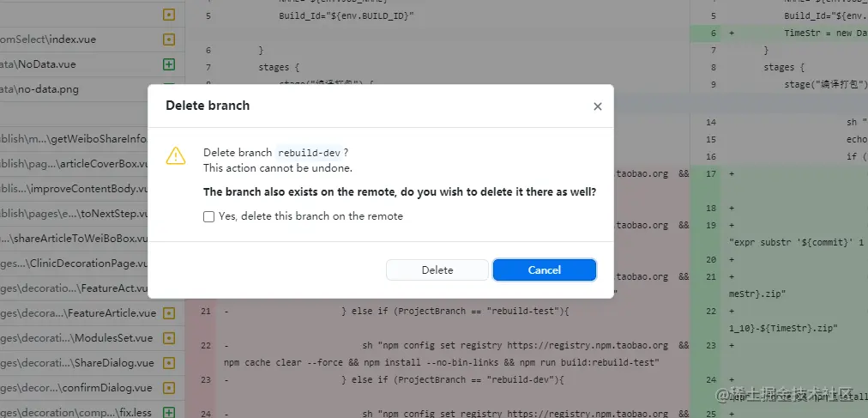Click added icon next to NoData.vue
Image resolution: width=868 pixels, height=418 pixels.
(x=169, y=64)
